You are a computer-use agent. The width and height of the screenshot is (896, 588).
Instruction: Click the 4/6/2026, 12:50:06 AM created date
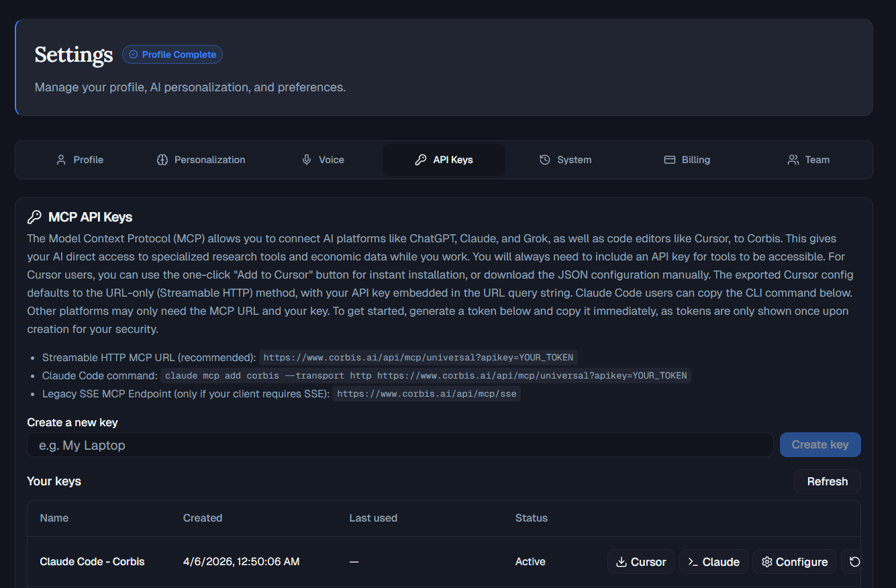[242, 562]
